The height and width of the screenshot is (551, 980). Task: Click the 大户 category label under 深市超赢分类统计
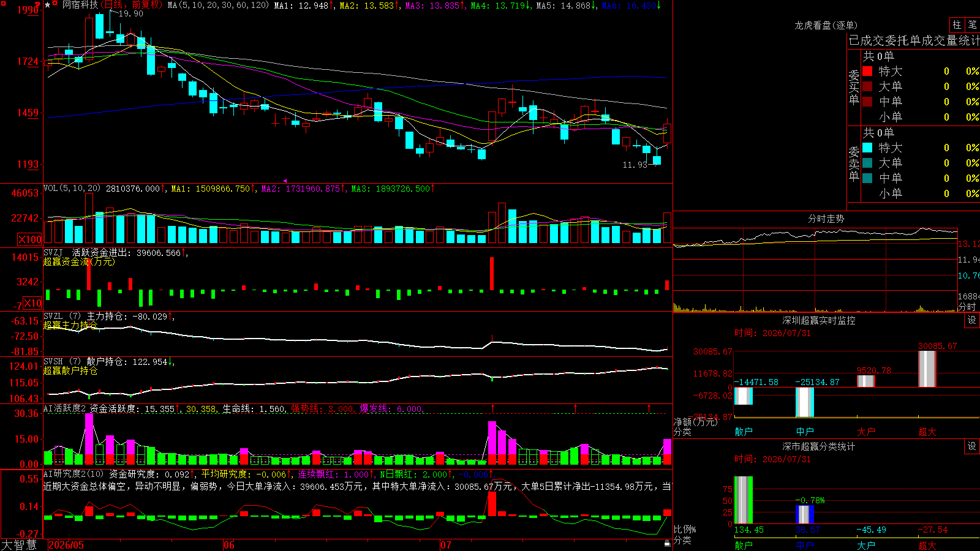click(x=866, y=545)
